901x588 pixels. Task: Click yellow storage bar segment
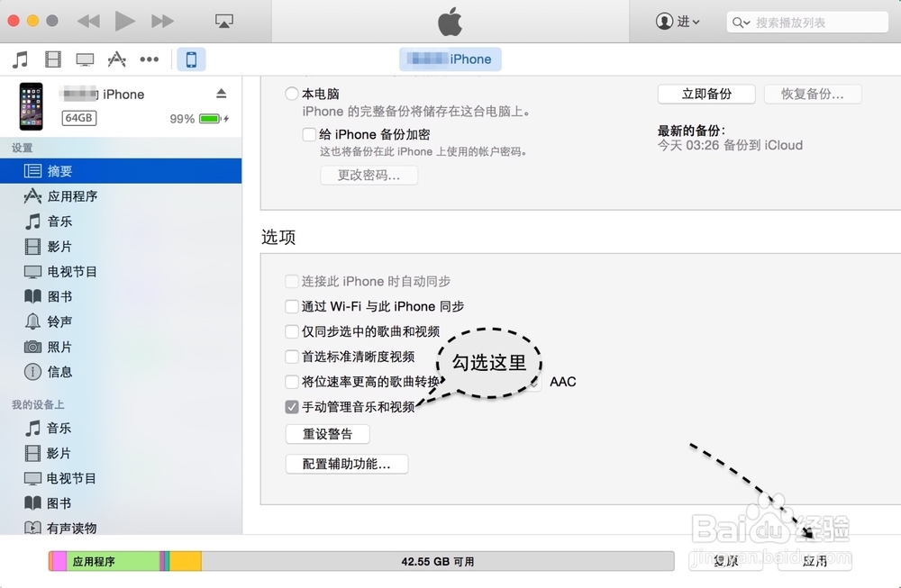(x=186, y=561)
